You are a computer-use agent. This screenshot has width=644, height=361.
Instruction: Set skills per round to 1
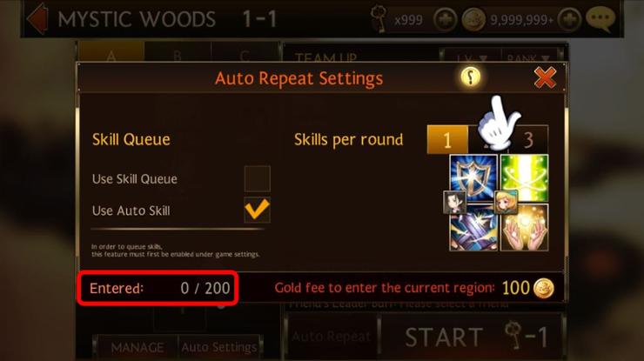[447, 140]
